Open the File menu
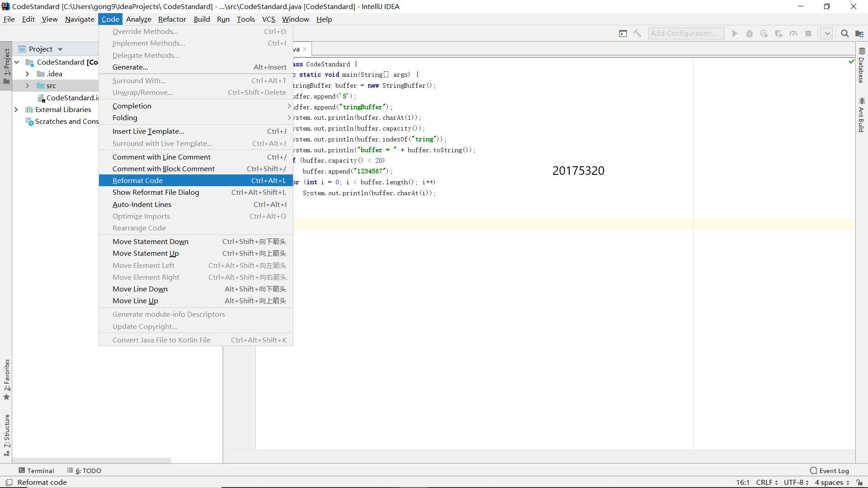This screenshot has height=488, width=868. pos(9,19)
